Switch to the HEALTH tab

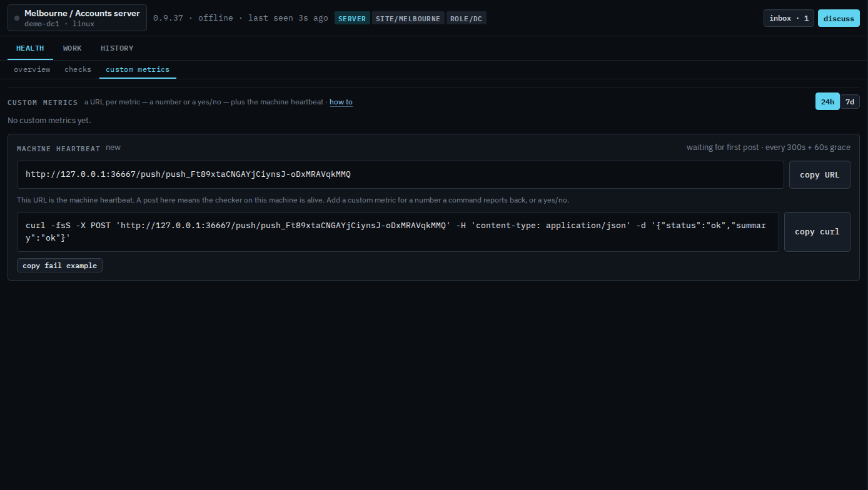tap(30, 48)
